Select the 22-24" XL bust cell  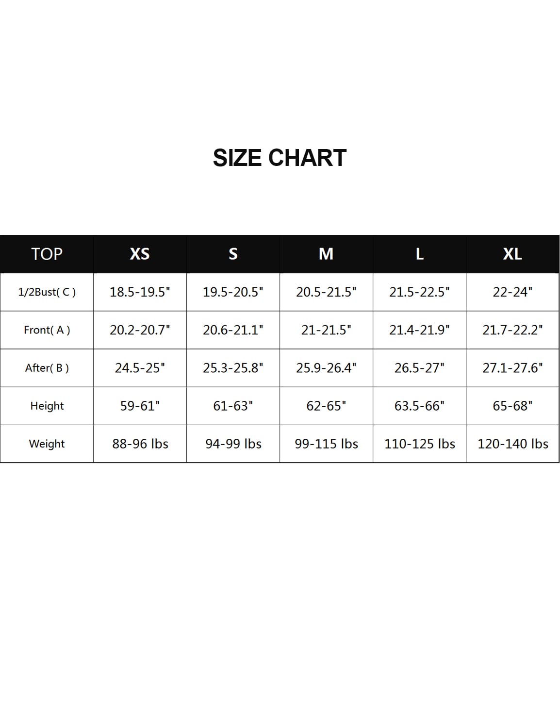(x=512, y=292)
